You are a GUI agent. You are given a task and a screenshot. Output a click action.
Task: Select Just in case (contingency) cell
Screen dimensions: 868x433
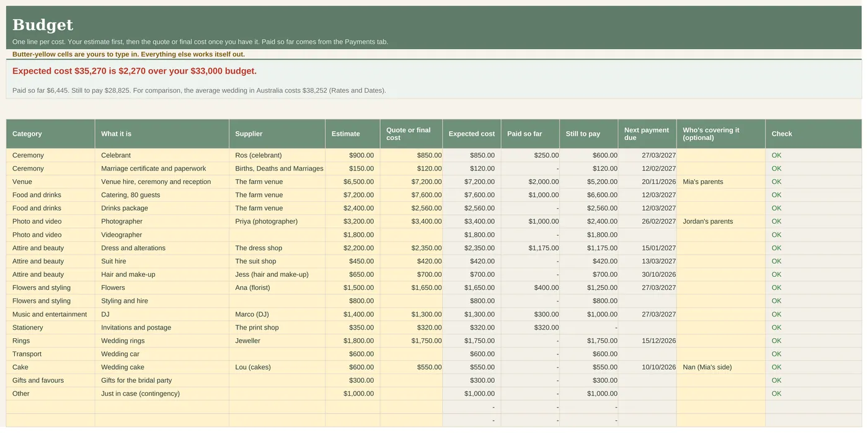162,394
